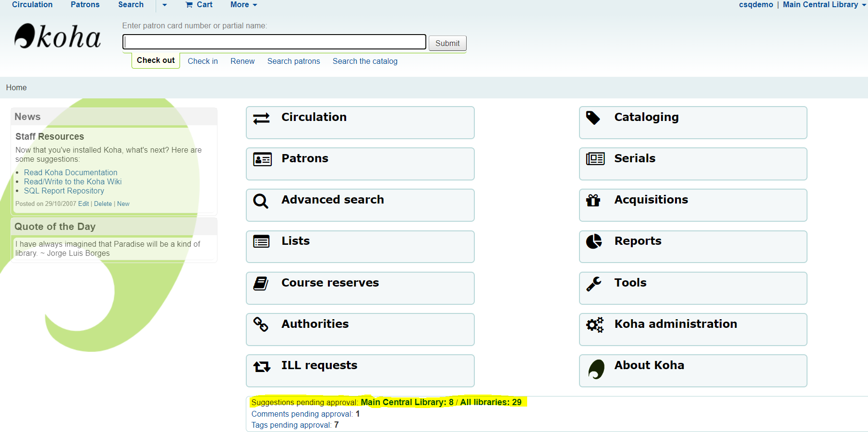Click the Authorities link-chain icon
Screen dimensions: 868x432
click(x=261, y=324)
